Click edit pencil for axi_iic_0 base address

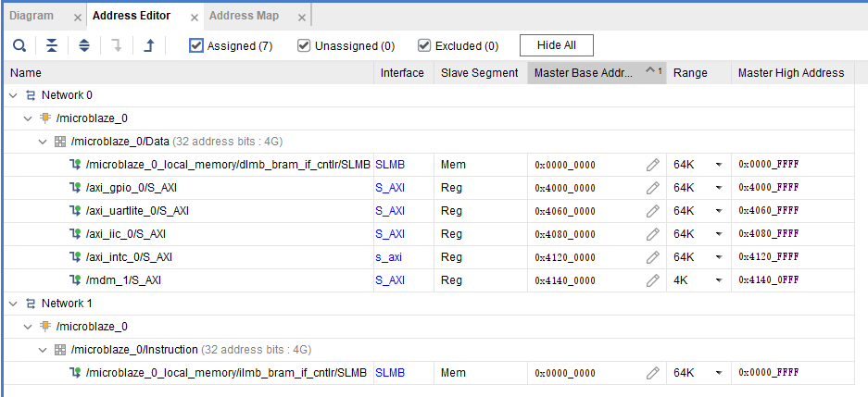pyautogui.click(x=653, y=234)
